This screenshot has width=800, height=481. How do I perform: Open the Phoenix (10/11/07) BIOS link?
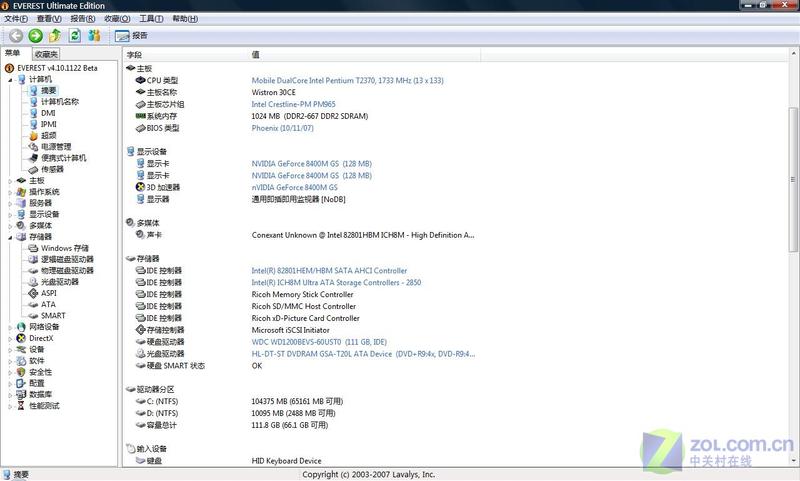(282, 128)
